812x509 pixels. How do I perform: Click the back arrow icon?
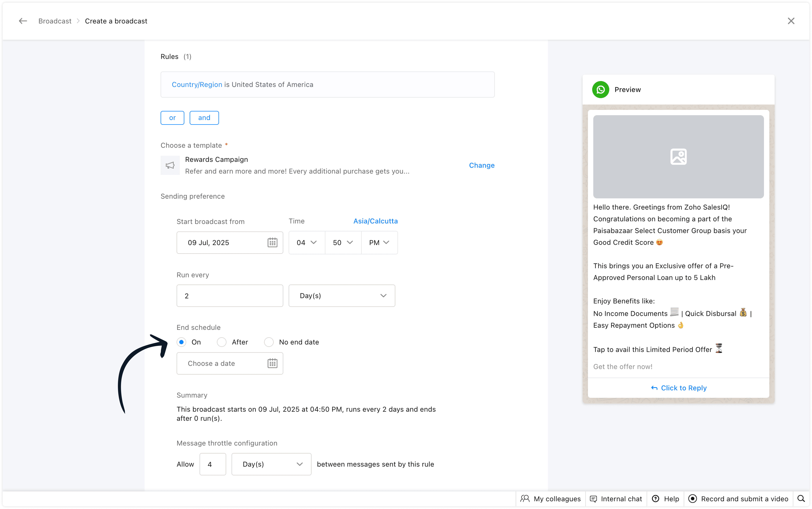pyautogui.click(x=23, y=21)
